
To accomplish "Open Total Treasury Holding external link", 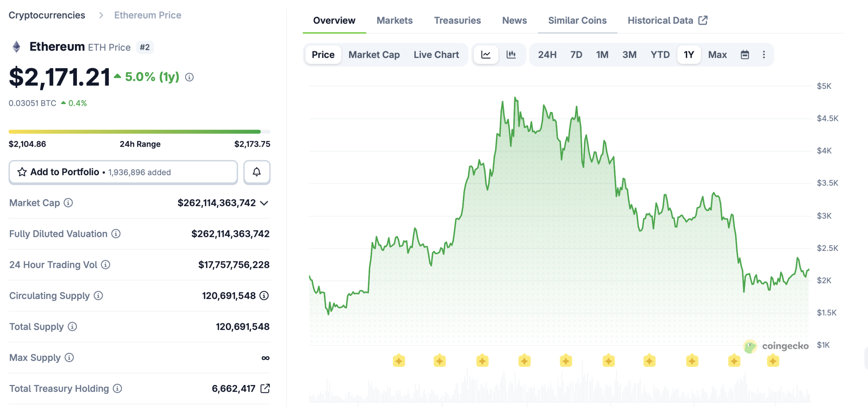I will pyautogui.click(x=265, y=388).
